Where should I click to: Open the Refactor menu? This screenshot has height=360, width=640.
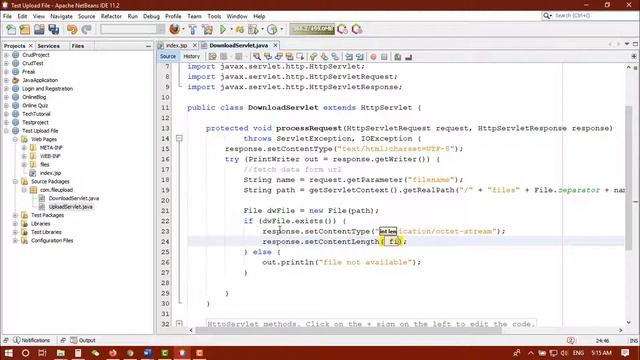[x=111, y=16]
